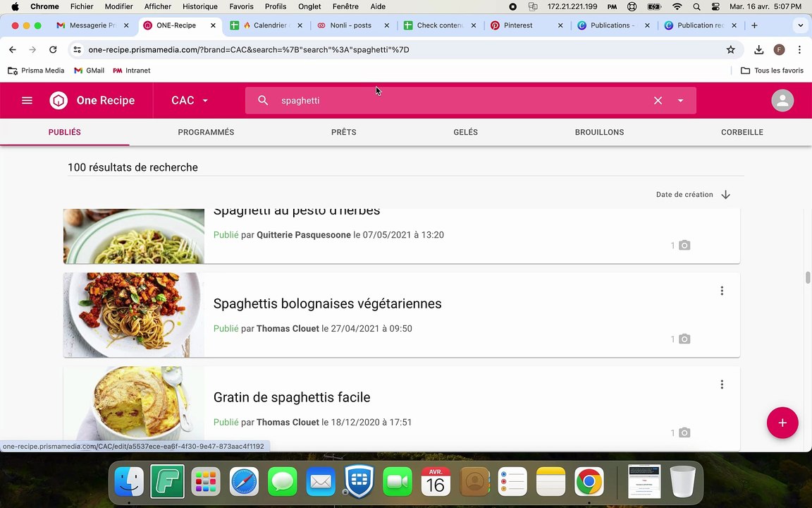The image size is (812, 508).
Task: Open the Intranet bookmark
Action: (132, 71)
